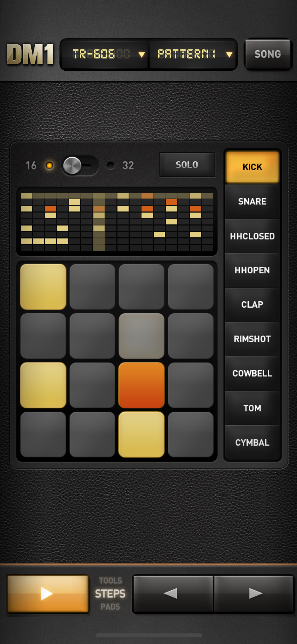The image size is (297, 644).
Task: Switch to the PADS view
Action: coord(110,606)
